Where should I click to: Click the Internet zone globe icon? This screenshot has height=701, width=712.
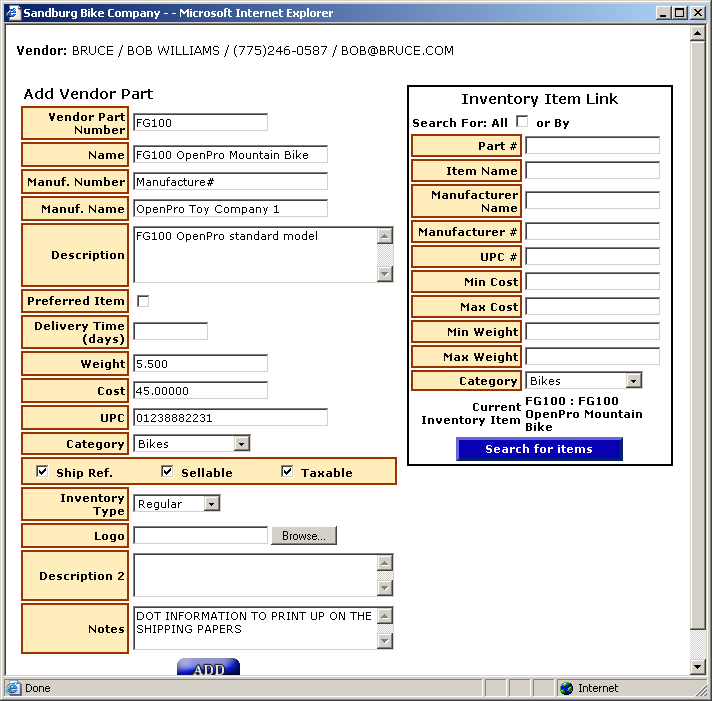tap(567, 688)
